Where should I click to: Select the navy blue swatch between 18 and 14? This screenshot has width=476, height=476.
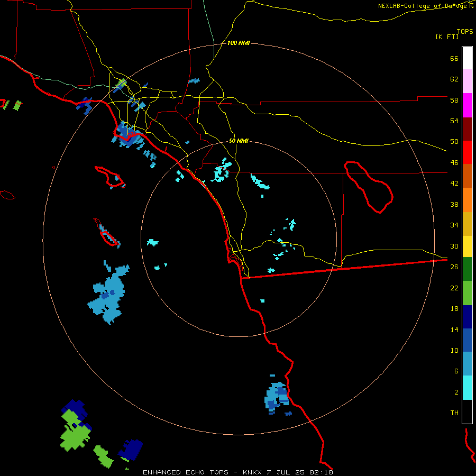(467, 317)
